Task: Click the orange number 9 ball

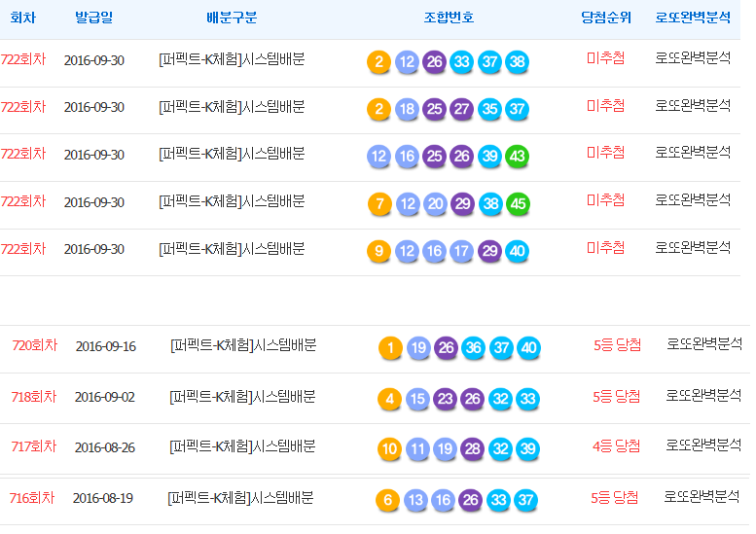Action: pyautogui.click(x=379, y=251)
